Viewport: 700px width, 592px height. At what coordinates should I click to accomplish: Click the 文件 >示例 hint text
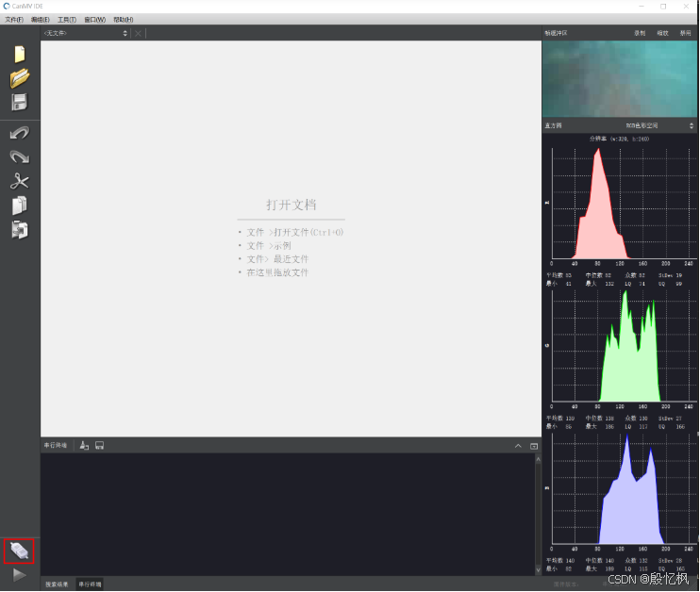coord(269,246)
